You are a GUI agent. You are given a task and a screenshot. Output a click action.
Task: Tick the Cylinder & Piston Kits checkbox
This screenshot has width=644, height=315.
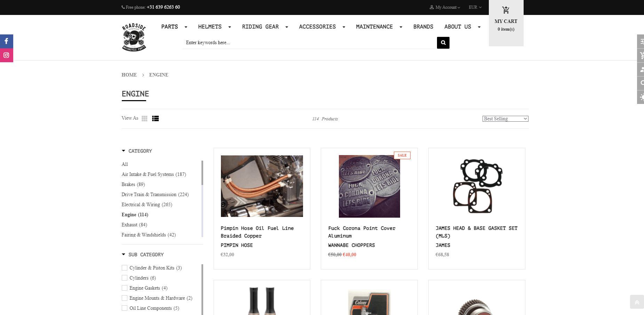tap(125, 268)
